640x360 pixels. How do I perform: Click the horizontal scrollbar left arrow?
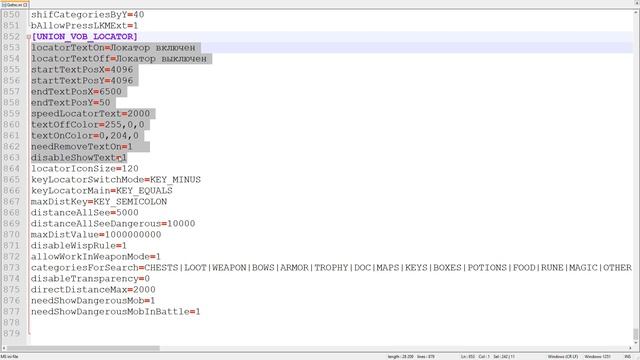pos(4,348)
